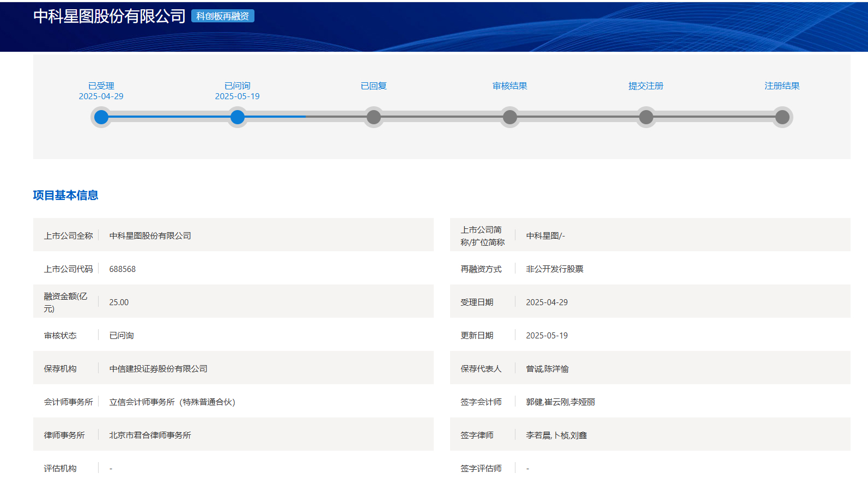Click the 科创板再融资 badge in header
Image resolution: width=868 pixels, height=497 pixels.
223,16
